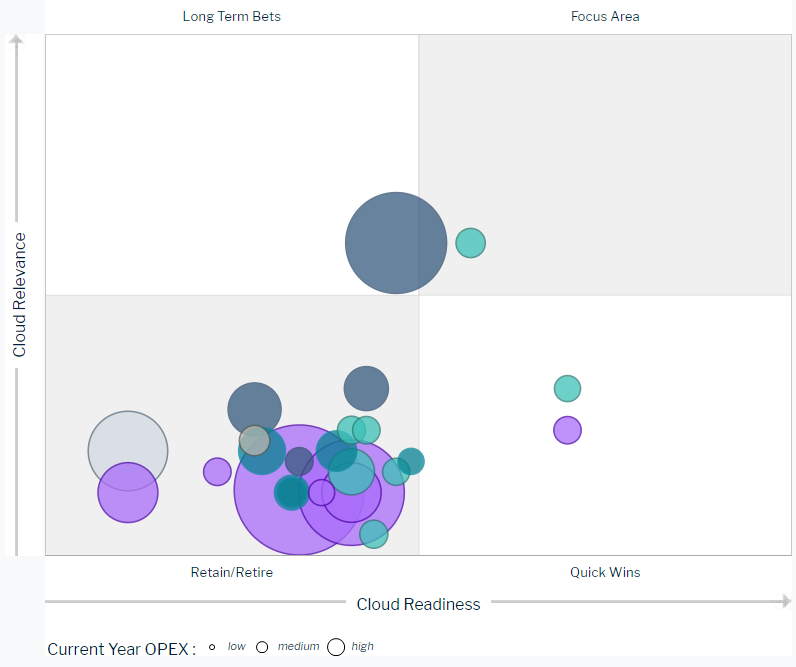This screenshot has width=796, height=667.
Task: Click the high OPEX legend circle
Action: (336, 647)
